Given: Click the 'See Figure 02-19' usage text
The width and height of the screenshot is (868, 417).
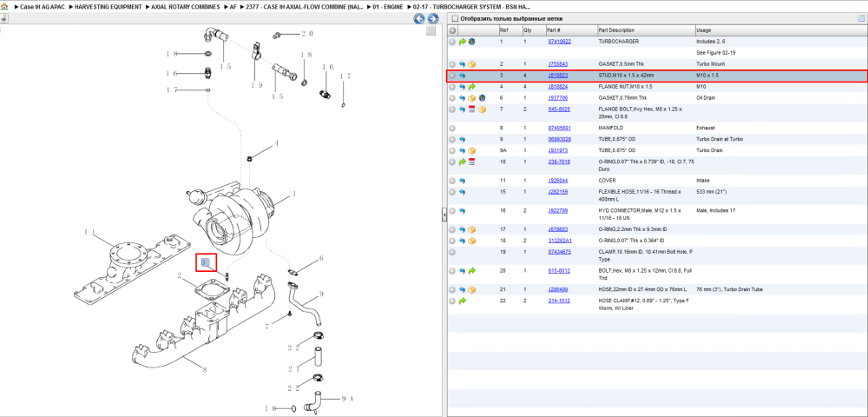Looking at the screenshot, I should (714, 53).
